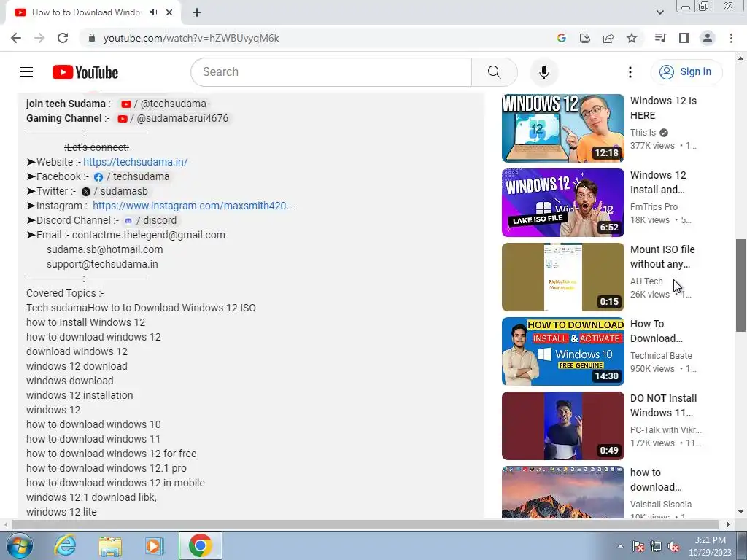Click the horizontal scrollbar right arrow

[x=728, y=524]
